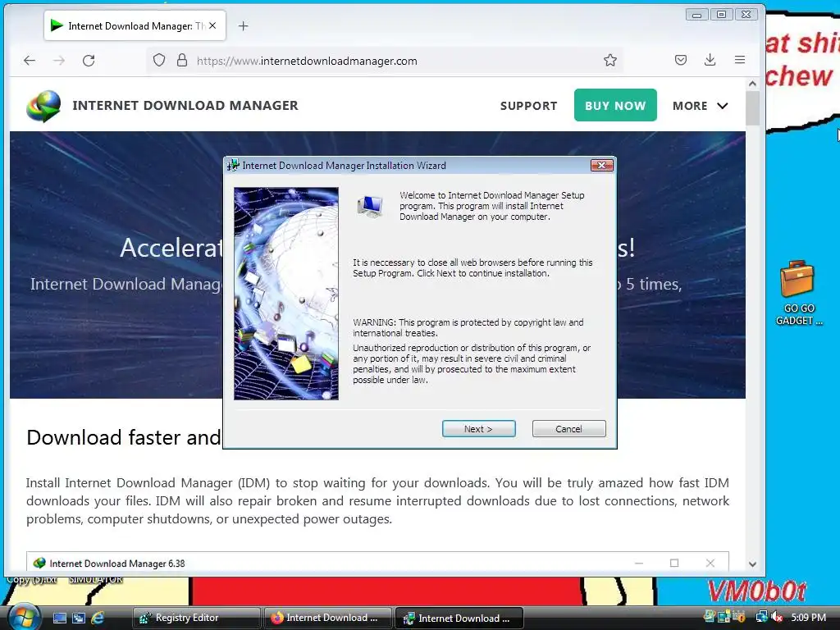Open tracking protection shield icon
Image resolution: width=840 pixels, height=630 pixels.
[158, 60]
